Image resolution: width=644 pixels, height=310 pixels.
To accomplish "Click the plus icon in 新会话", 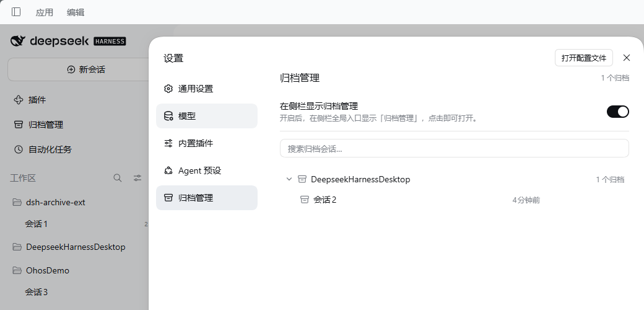I will (71, 69).
